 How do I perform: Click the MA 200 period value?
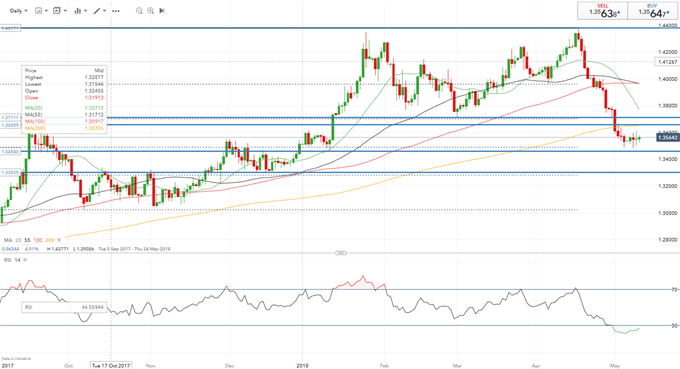coord(50,240)
